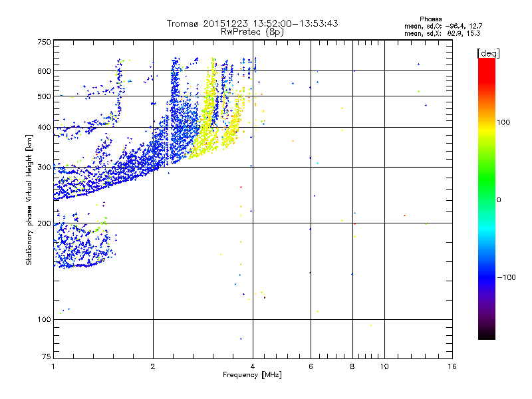Viewport: 532px width, 399px height.
Task: Pick the red region of the colorbar
Action: (x=487, y=70)
